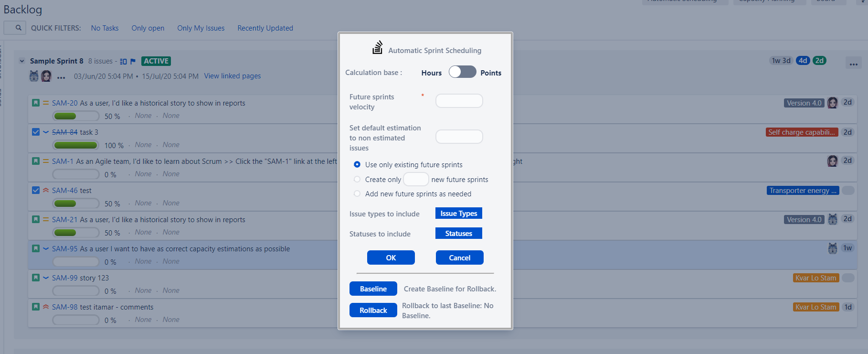Click the Rollback button
Screen dimensions: 868x354
click(x=373, y=310)
